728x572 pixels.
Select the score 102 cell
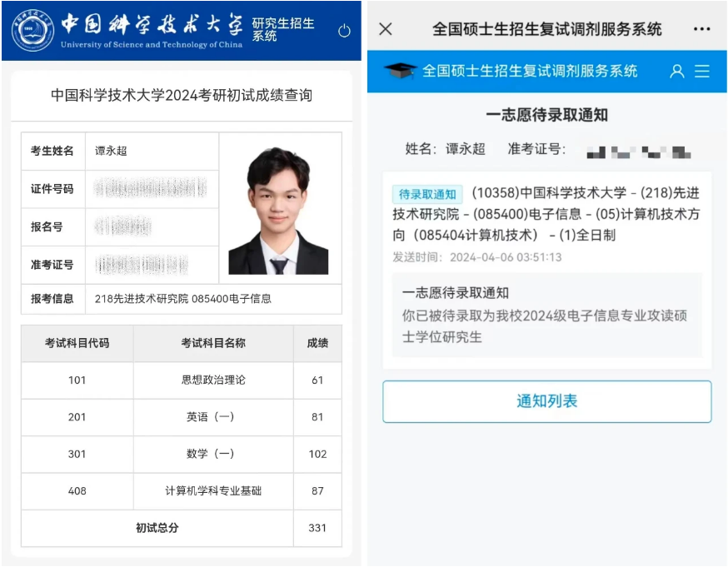click(x=317, y=454)
